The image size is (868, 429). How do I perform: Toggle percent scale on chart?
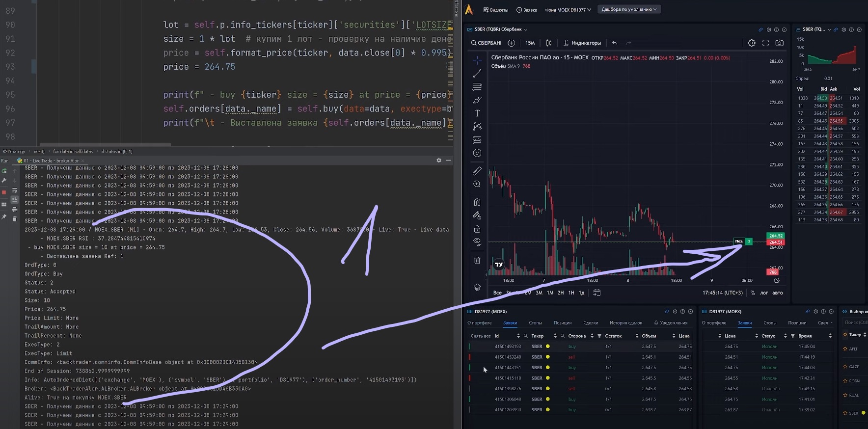(753, 293)
